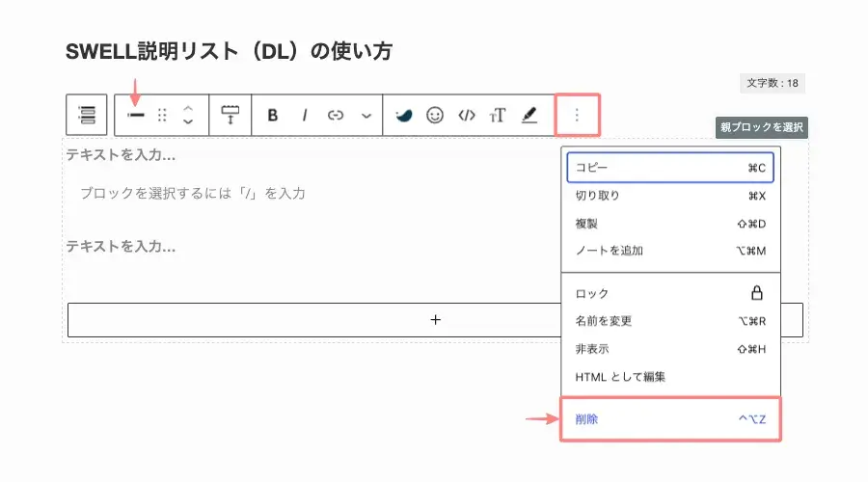This screenshot has height=482, width=868.
Task: Move block down with the down chevron
Action: point(188,121)
